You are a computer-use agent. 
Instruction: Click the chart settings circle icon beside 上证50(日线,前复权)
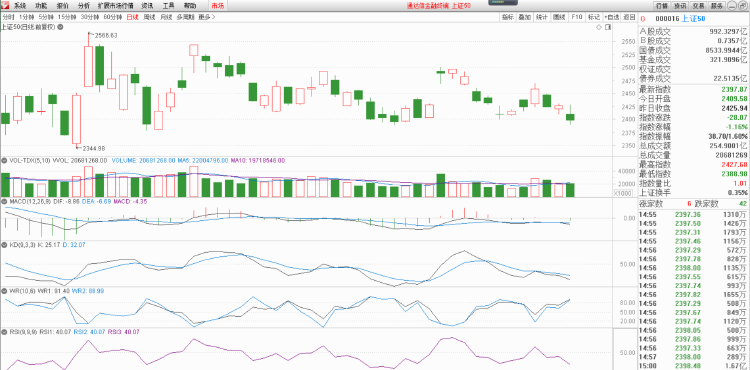pos(60,27)
